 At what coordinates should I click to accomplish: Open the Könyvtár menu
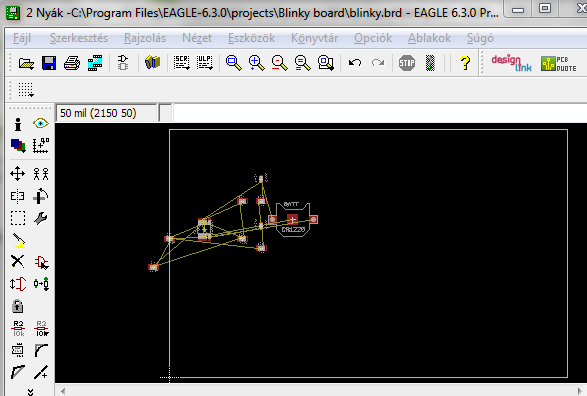pos(314,38)
